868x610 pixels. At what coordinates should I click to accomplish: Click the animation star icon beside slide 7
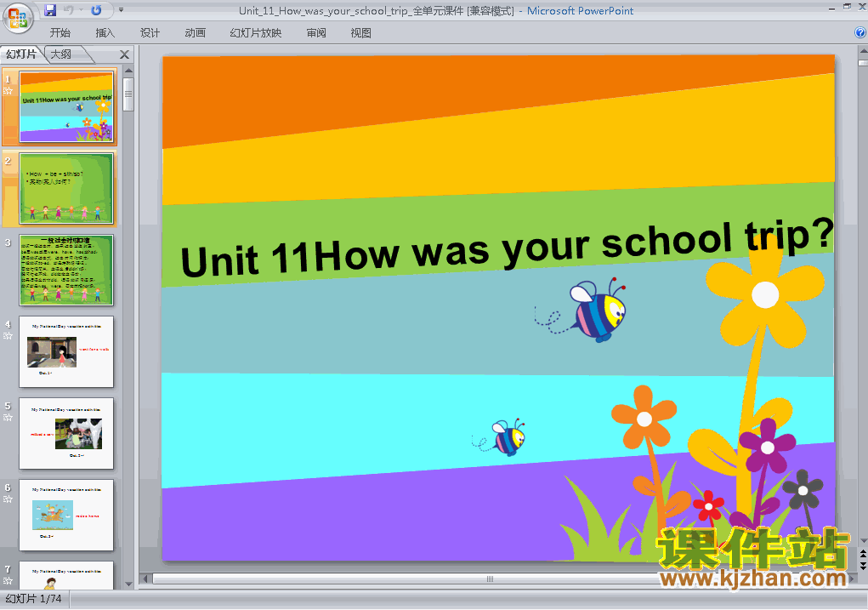tap(8, 580)
